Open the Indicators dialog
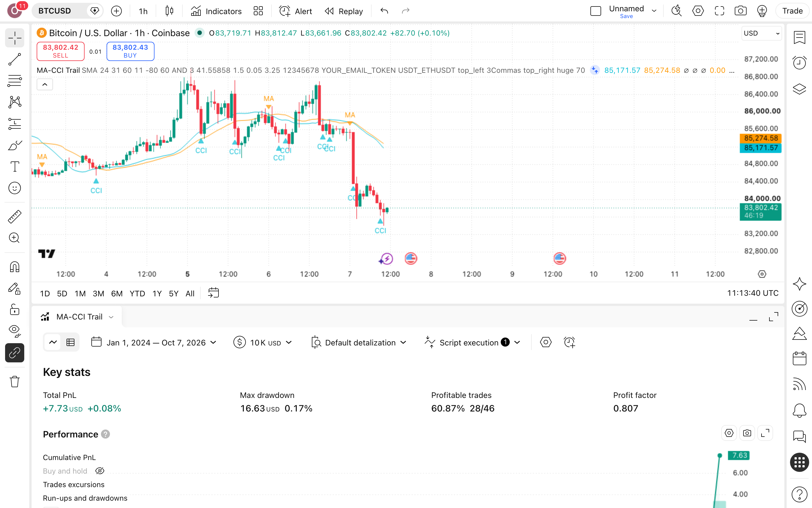The width and height of the screenshot is (812, 508). pos(217,11)
